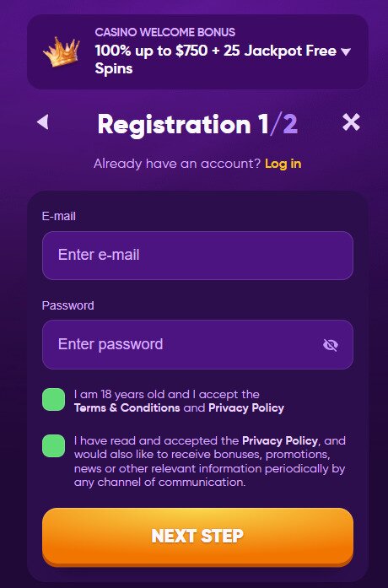Screen dimensions: 388x588
Task: Click the E-mail field label
Action: (59, 216)
